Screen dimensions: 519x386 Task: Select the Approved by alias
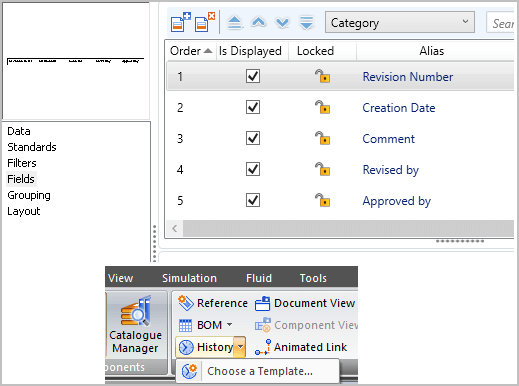(397, 201)
